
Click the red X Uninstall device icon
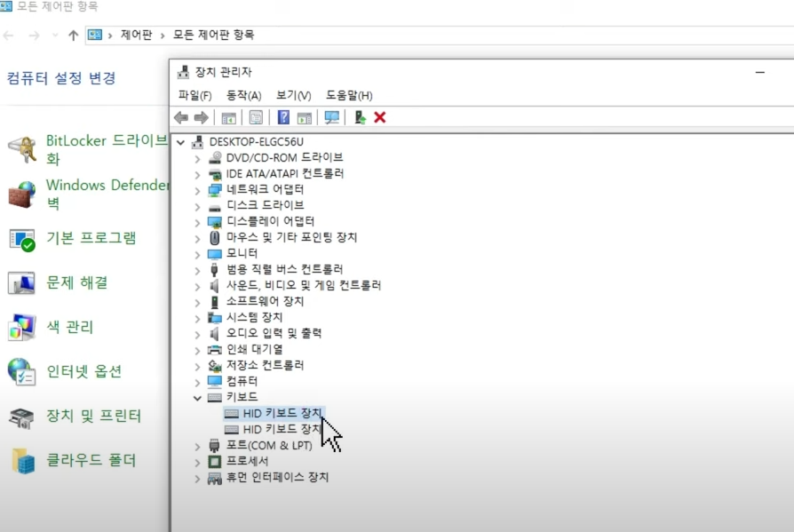click(x=379, y=116)
